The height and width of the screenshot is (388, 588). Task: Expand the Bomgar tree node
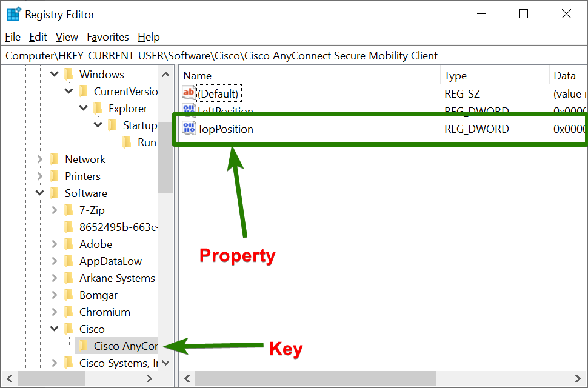pyautogui.click(x=55, y=295)
